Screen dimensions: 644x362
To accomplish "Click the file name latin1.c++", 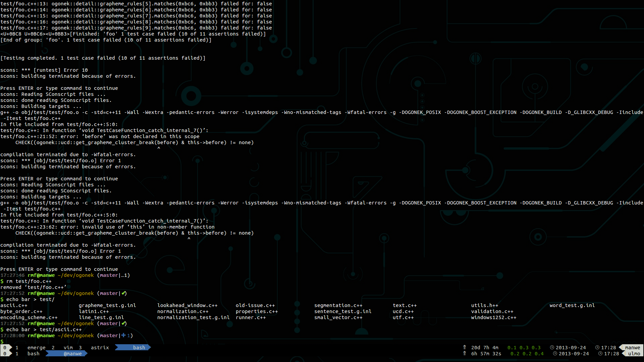I will (x=94, y=311).
